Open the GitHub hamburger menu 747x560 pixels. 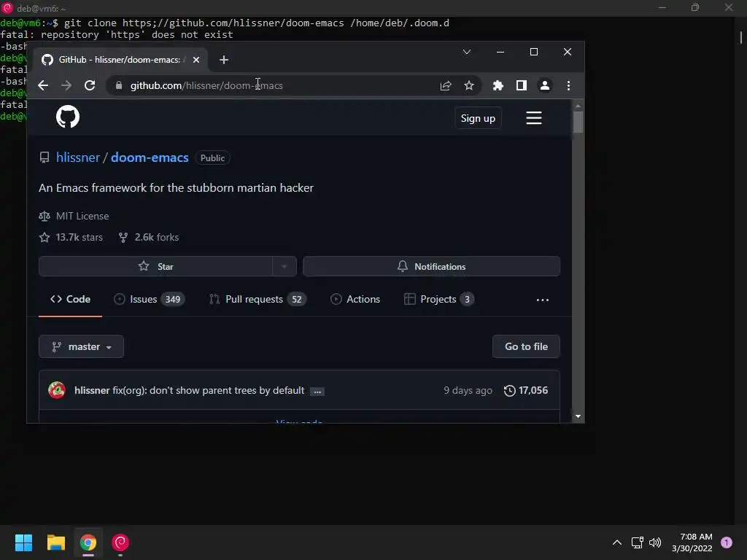click(x=533, y=117)
